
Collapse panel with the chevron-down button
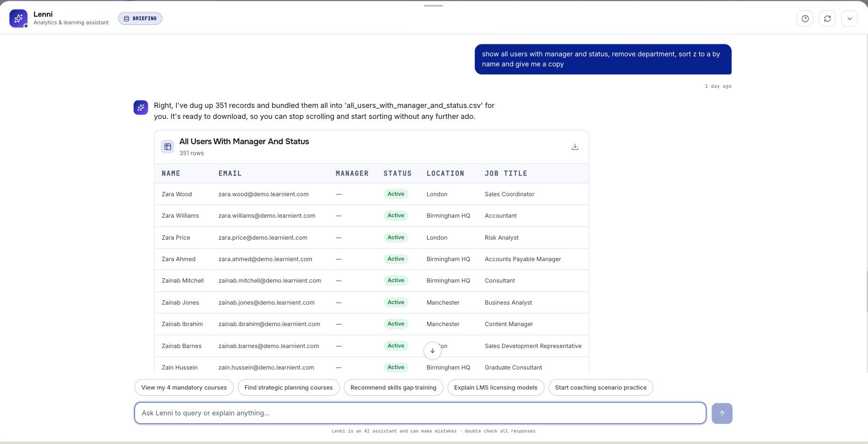tap(849, 19)
